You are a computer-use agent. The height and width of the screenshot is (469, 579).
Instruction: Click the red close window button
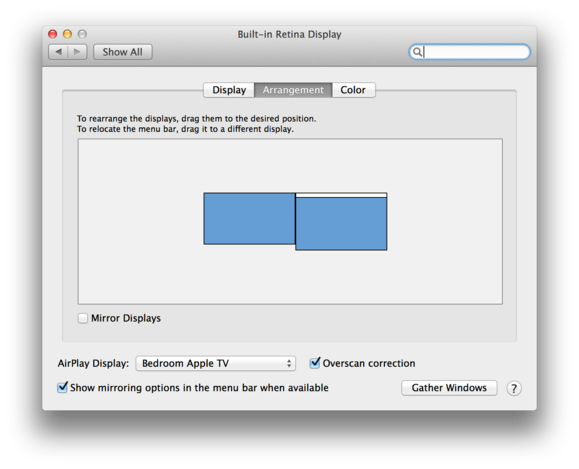pos(53,34)
